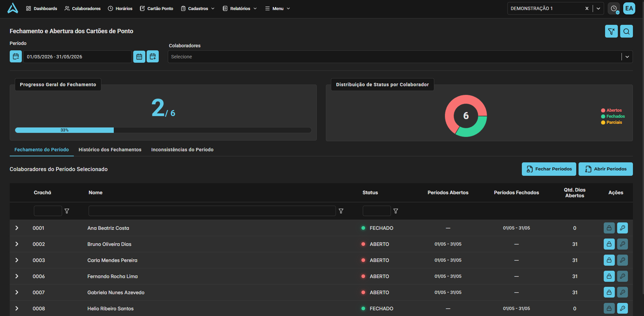The width and height of the screenshot is (644, 316).
Task: Click calendar-plus icon beside the period field
Action: tap(153, 56)
